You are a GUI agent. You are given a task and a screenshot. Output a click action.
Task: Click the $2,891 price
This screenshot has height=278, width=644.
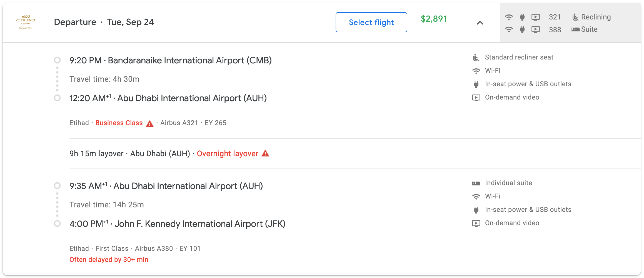(x=433, y=19)
